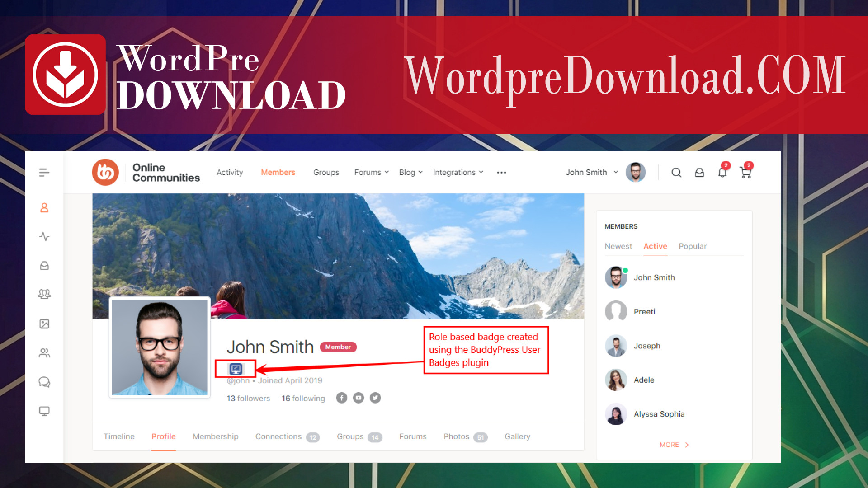Open the notifications bell icon
Viewport: 868px width, 488px height.
(x=722, y=172)
